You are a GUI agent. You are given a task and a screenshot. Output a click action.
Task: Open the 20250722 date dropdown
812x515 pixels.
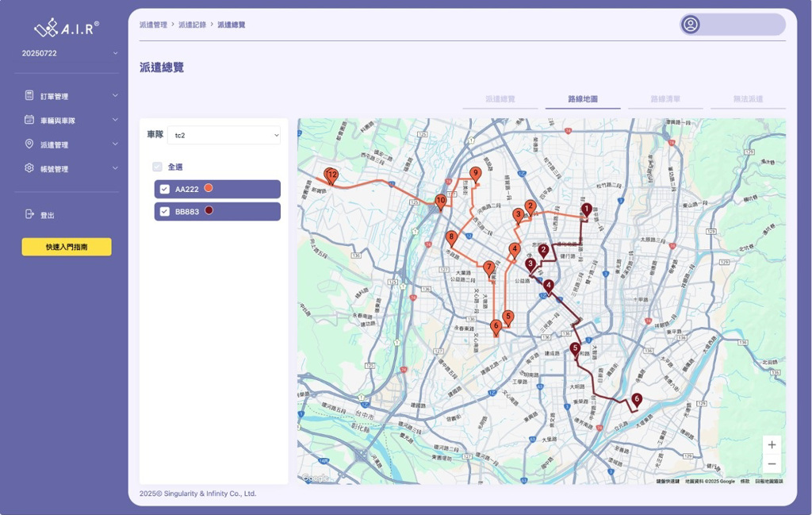pyautogui.click(x=70, y=53)
